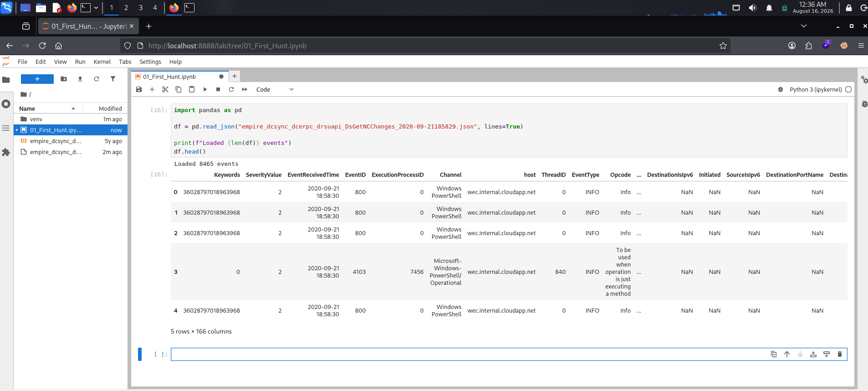Open the debugger bug icon in toolbar
868x391 pixels.
click(x=781, y=89)
